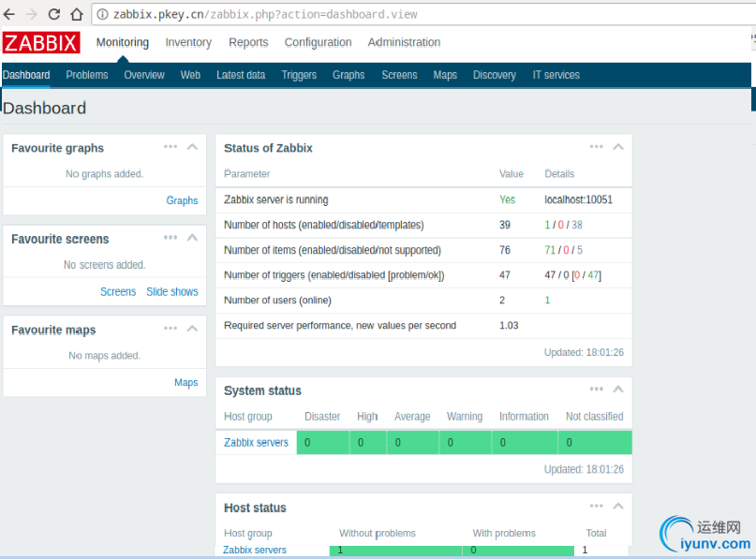This screenshot has height=559, width=756.
Task: View site info icon in address bar
Action: [103, 14]
